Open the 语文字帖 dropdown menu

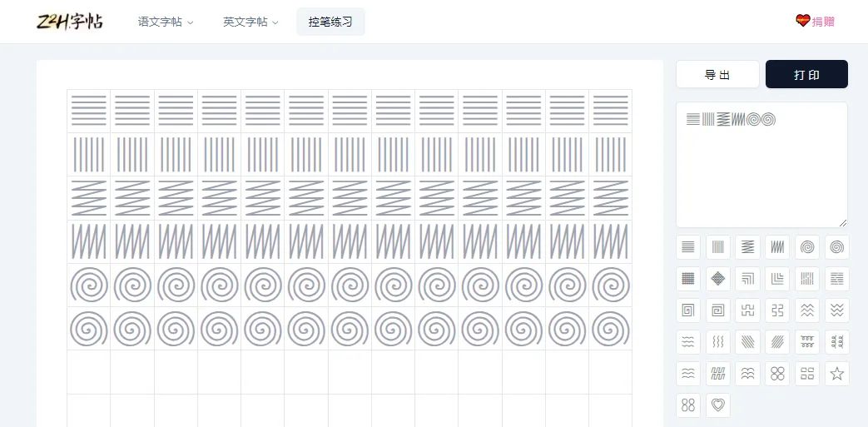click(166, 22)
